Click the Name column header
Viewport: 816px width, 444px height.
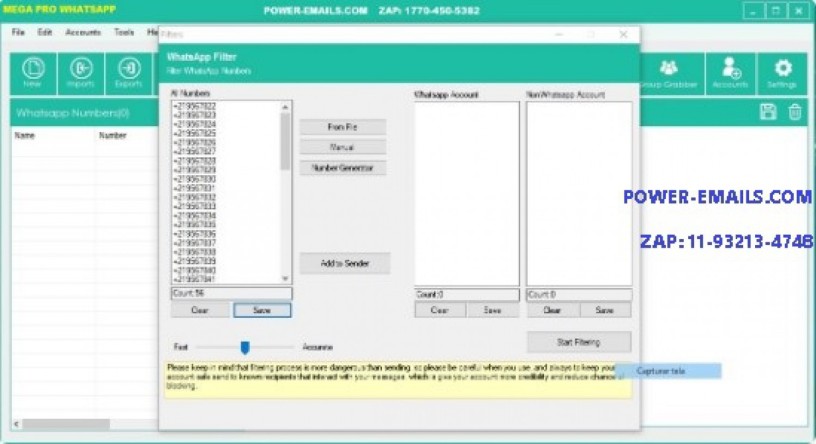[24, 135]
